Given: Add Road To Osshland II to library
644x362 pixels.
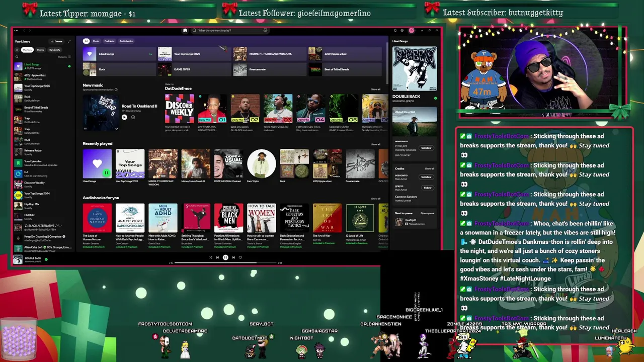Looking at the screenshot, I should [133, 117].
